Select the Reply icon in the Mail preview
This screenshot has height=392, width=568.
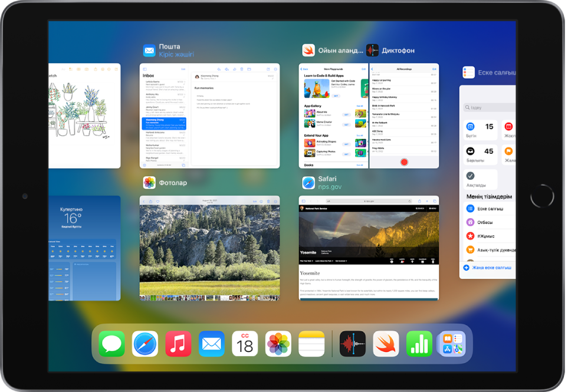219,69
